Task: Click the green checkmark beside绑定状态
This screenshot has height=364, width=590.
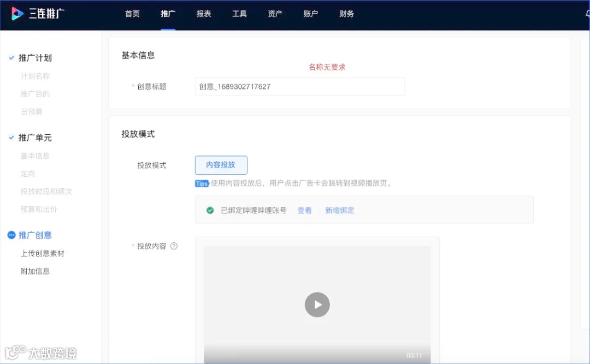Action: pos(210,210)
